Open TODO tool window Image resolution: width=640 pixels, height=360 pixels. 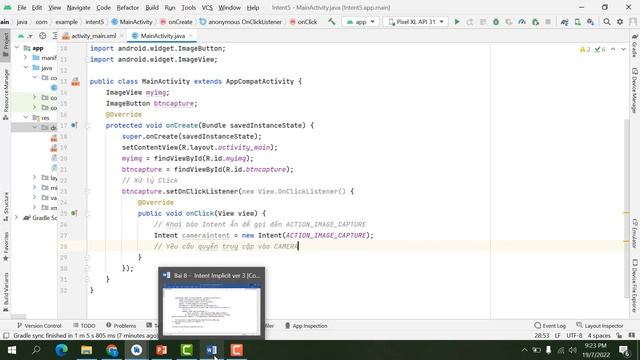84,326
